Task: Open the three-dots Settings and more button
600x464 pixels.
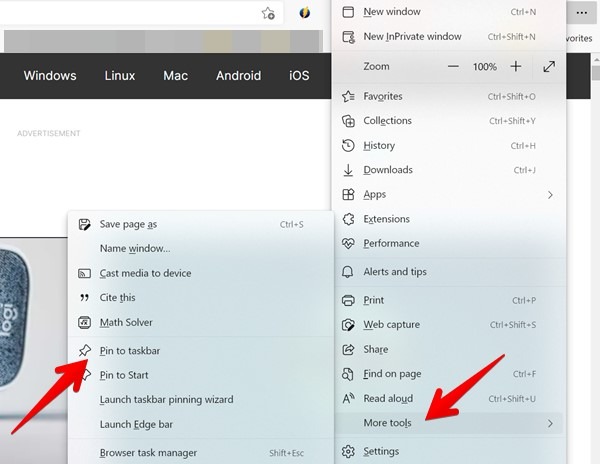Action: point(581,13)
